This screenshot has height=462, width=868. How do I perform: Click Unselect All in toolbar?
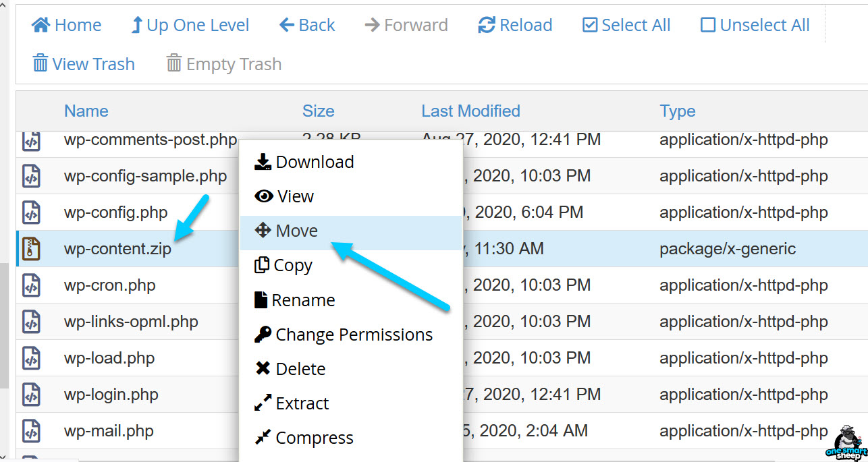[755, 25]
